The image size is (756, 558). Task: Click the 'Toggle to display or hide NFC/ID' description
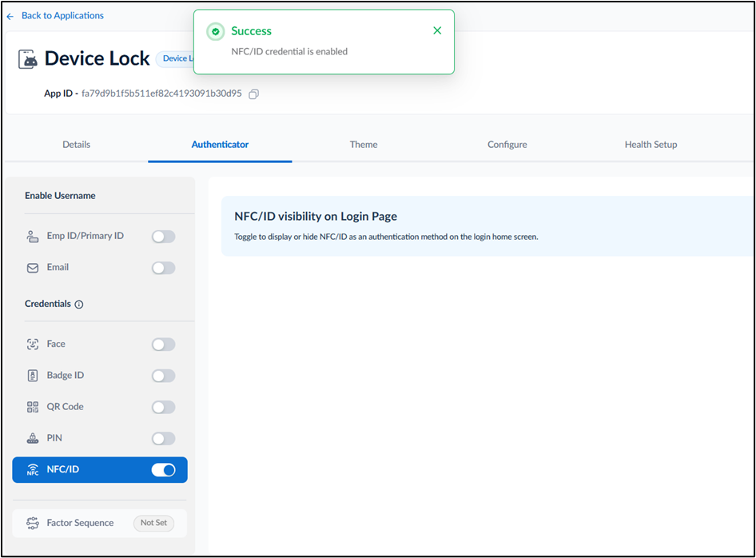point(386,237)
